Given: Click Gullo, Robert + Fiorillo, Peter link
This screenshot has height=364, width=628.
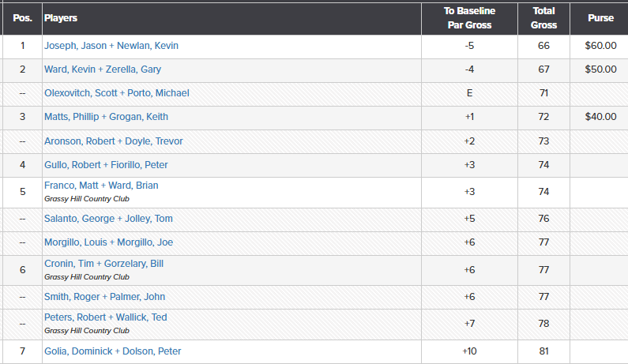Looking at the screenshot, I should 106,165.
